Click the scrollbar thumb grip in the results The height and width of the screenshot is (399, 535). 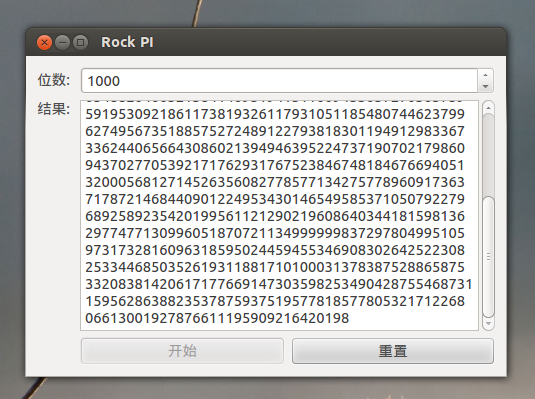point(488,257)
